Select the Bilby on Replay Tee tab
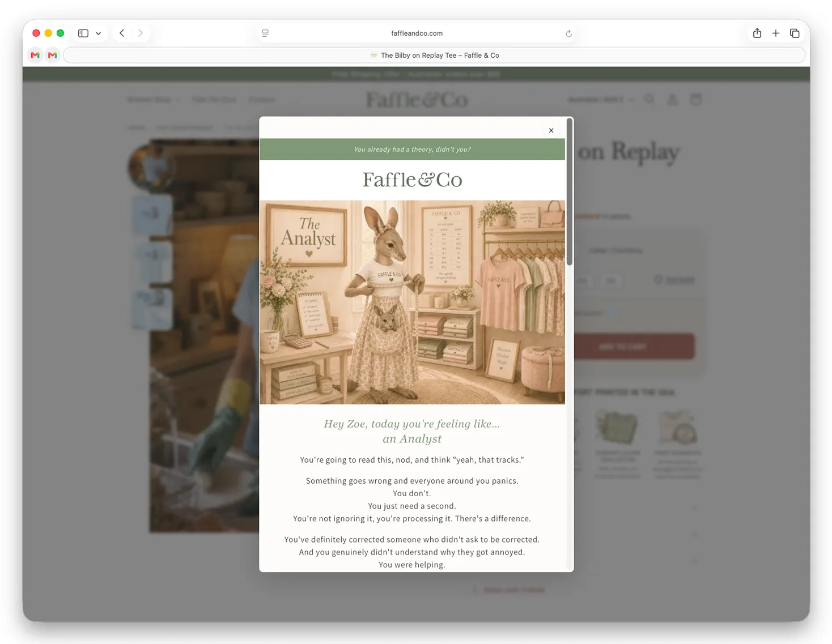The width and height of the screenshot is (832, 644). tap(434, 55)
